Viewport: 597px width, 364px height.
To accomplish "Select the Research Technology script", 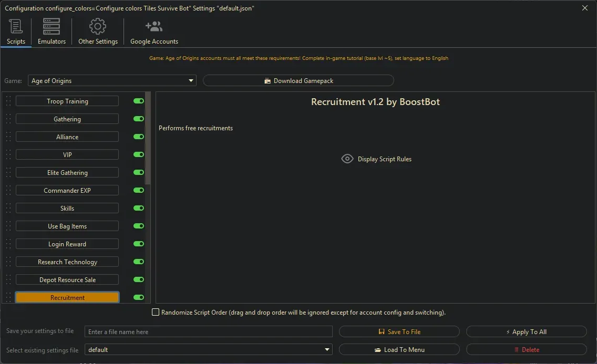I will (67, 262).
